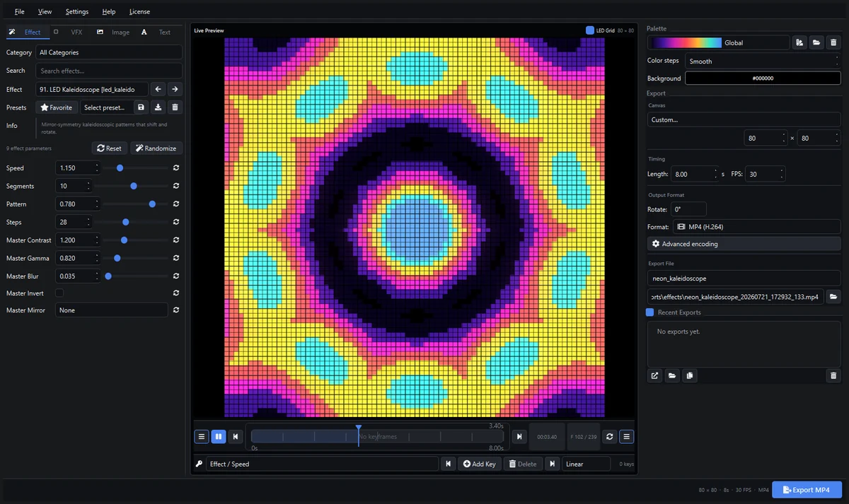Toggle the Recent Exports checkbox
The image size is (849, 504).
pos(650,312)
